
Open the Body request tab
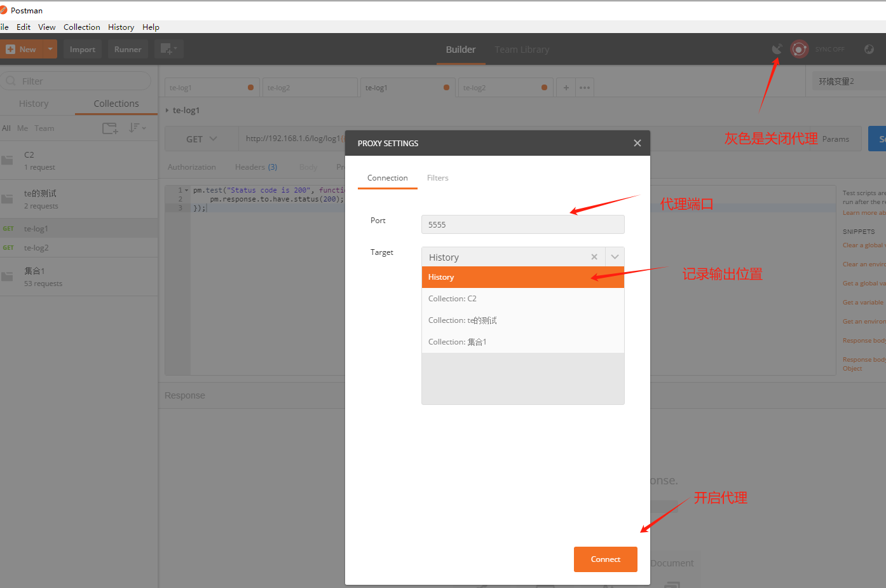click(x=308, y=167)
